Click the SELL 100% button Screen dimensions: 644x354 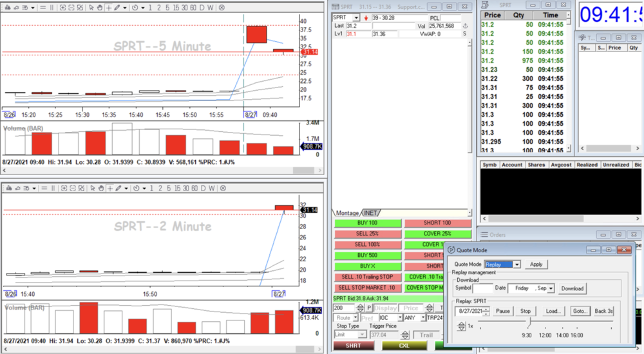[368, 245]
